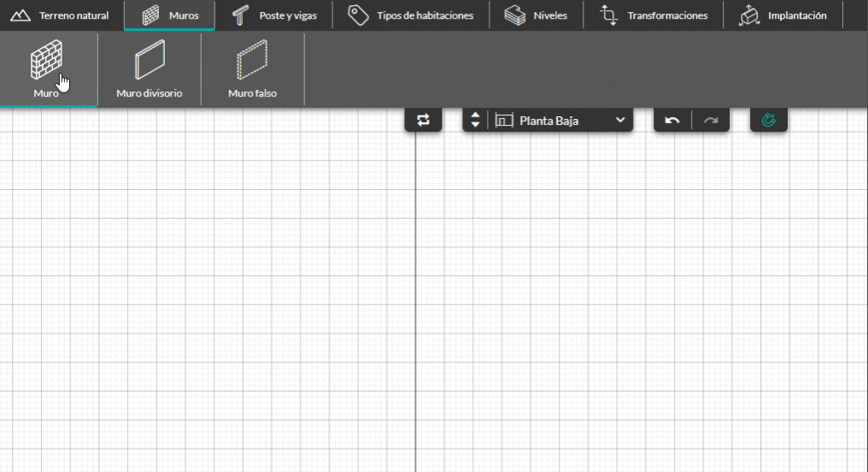Open the Planta Baja level dropdown
Screen dimensions: 868x472
tap(548, 121)
